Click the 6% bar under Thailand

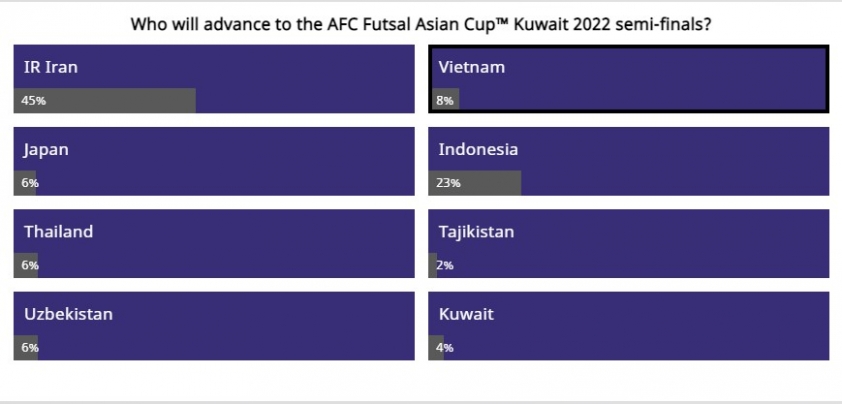pos(25,265)
